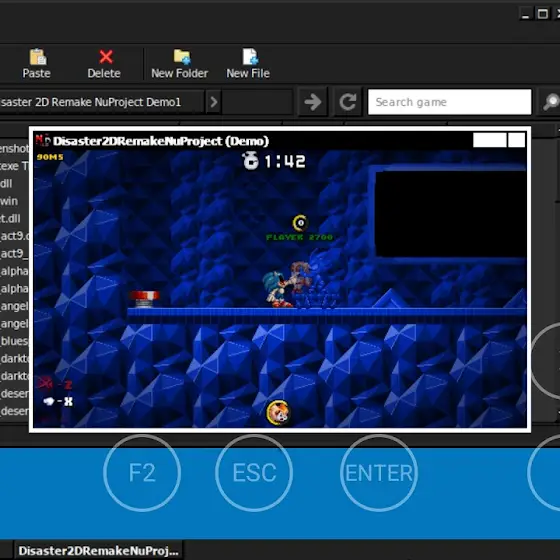This screenshot has width=560, height=560.
Task: Expand the path breadcrumb chevron
Action: (x=214, y=102)
